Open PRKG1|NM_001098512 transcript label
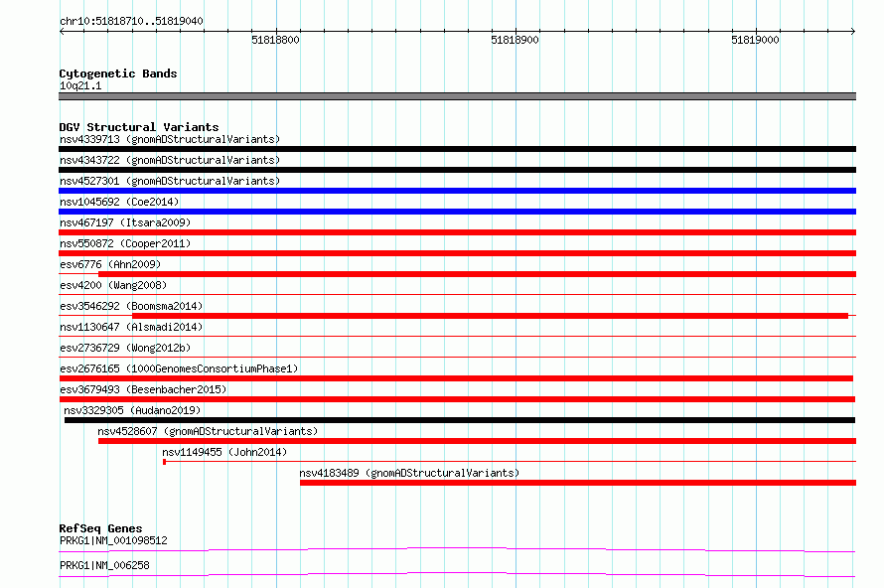 pyautogui.click(x=113, y=540)
